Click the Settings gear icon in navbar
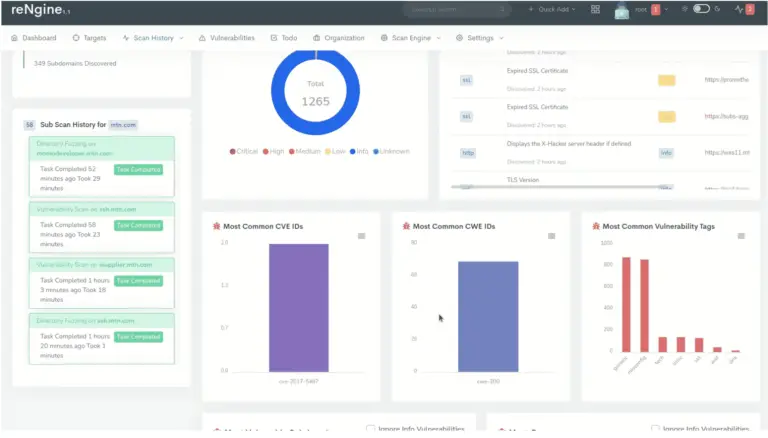 tap(459, 38)
